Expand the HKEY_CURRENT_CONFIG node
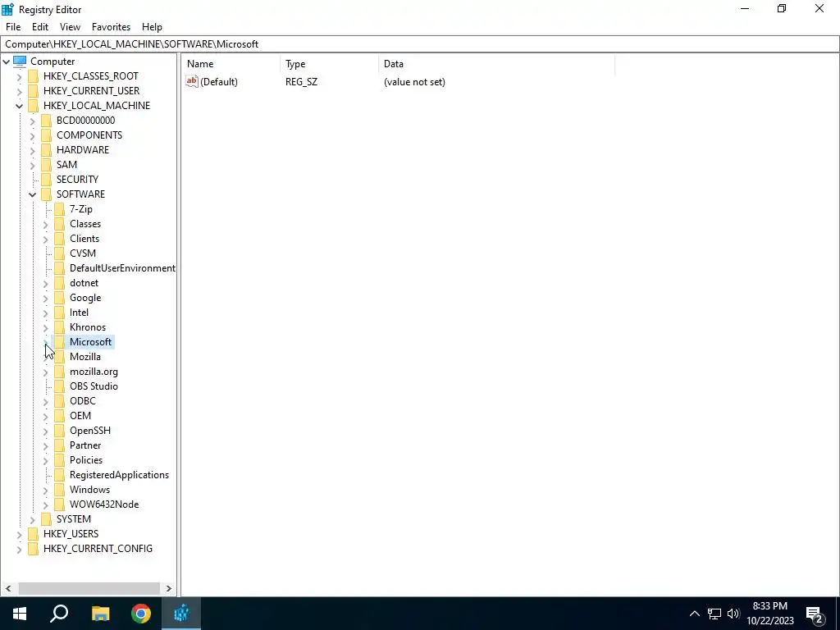The image size is (840, 630). (20, 549)
